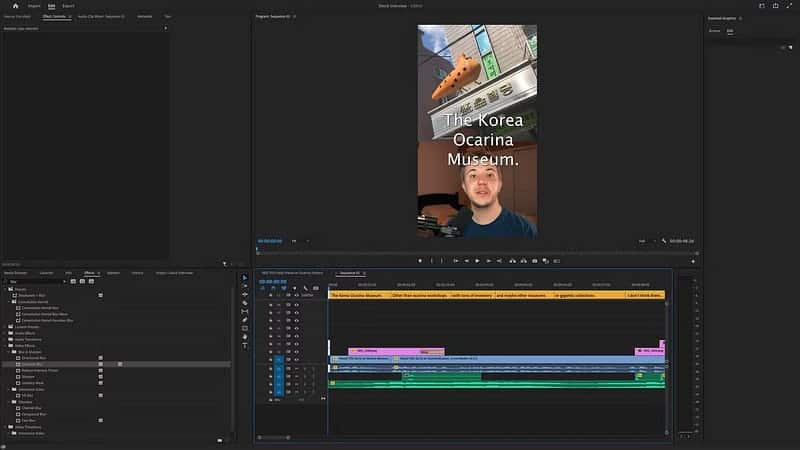The width and height of the screenshot is (800, 450).
Task: Select the Razor tool
Action: pyautogui.click(x=245, y=303)
